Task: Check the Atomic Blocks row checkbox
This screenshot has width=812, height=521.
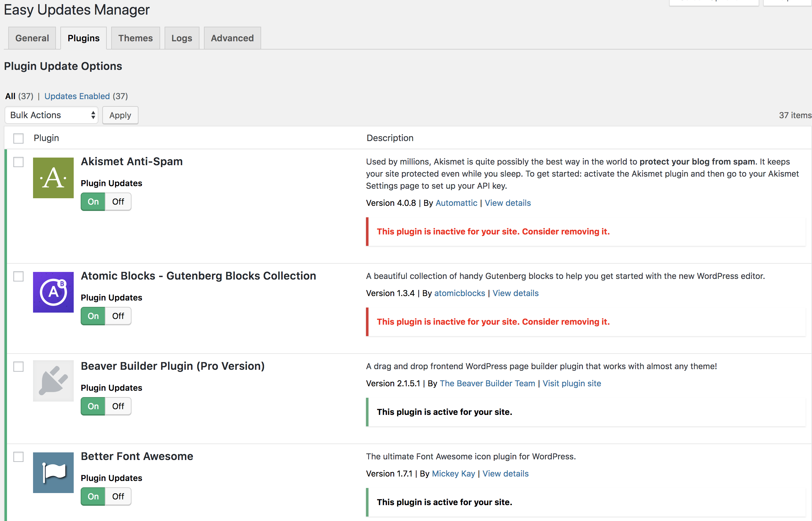Action: coord(18,276)
